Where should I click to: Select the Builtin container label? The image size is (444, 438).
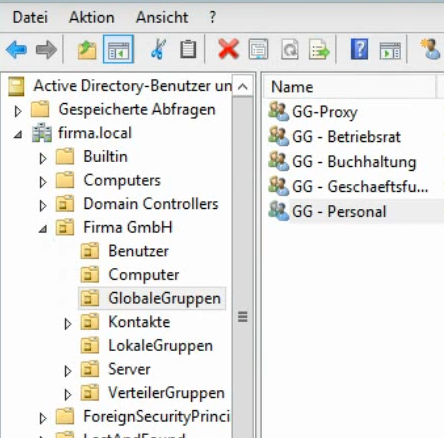click(105, 156)
